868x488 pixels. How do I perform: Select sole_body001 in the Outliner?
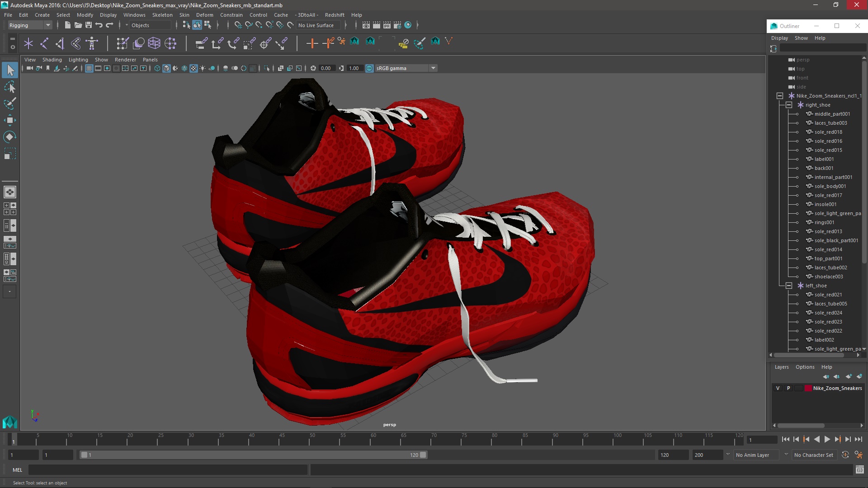click(x=830, y=186)
